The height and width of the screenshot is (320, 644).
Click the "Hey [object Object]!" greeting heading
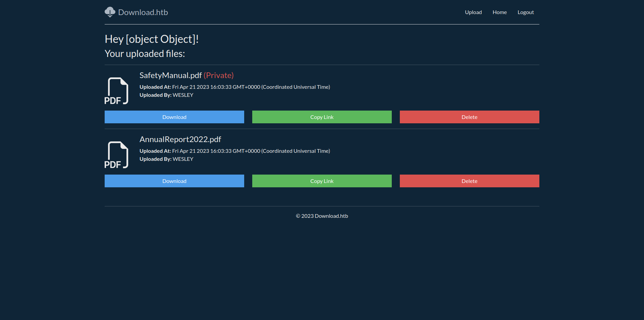[152, 39]
